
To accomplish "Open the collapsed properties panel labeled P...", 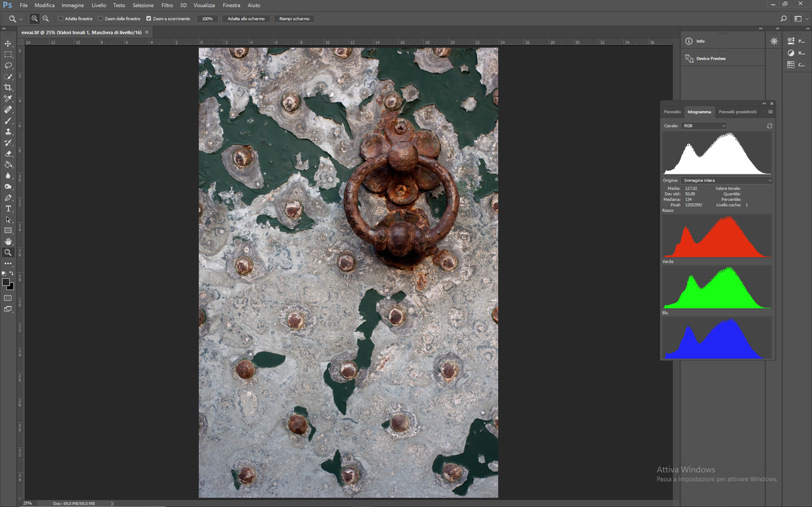I will (796, 41).
